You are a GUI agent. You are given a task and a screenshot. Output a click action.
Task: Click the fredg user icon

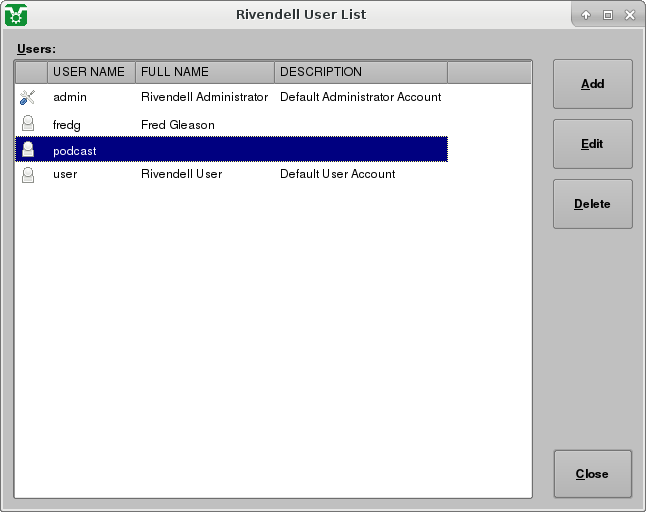pos(28,123)
